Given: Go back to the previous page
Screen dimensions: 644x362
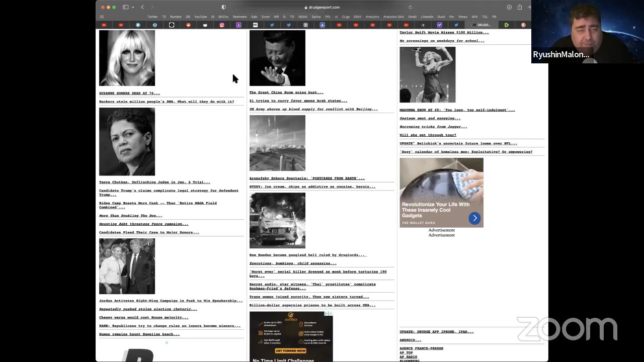Looking at the screenshot, I should coord(142,7).
